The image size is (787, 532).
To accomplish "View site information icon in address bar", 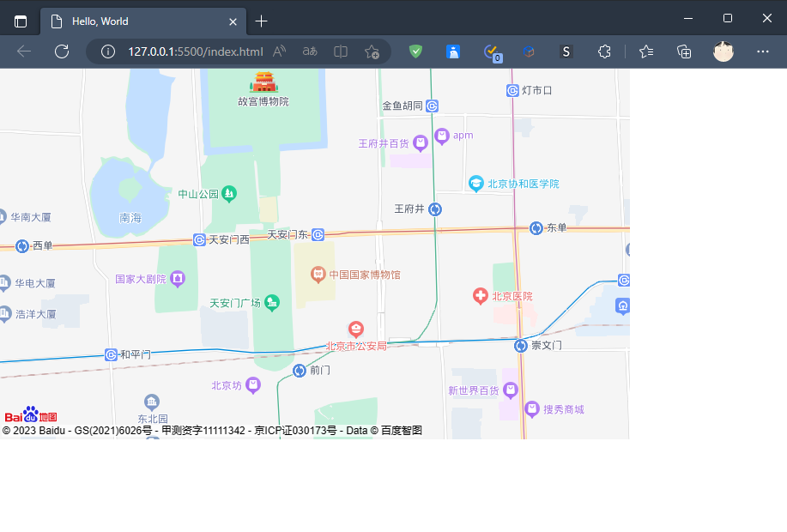I will (108, 51).
